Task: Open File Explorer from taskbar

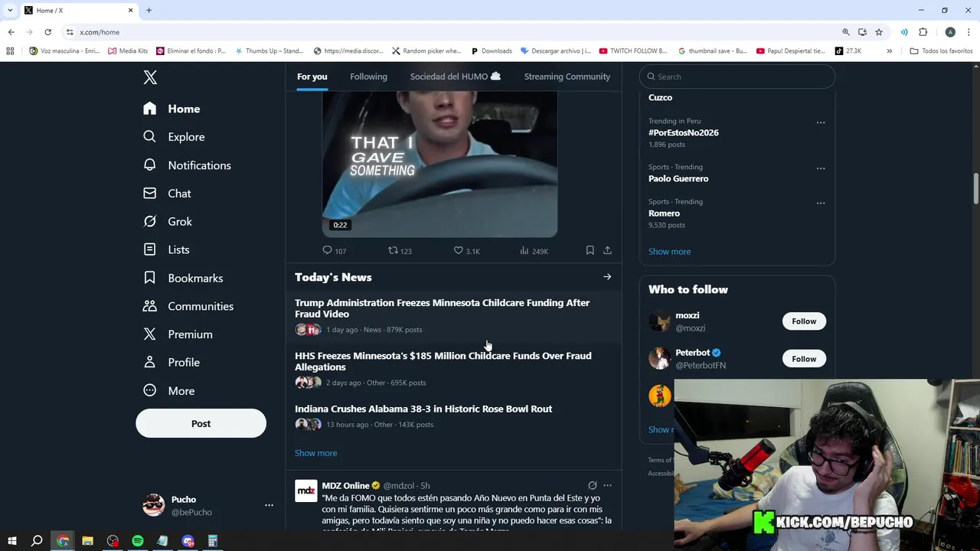Action: pyautogui.click(x=87, y=541)
